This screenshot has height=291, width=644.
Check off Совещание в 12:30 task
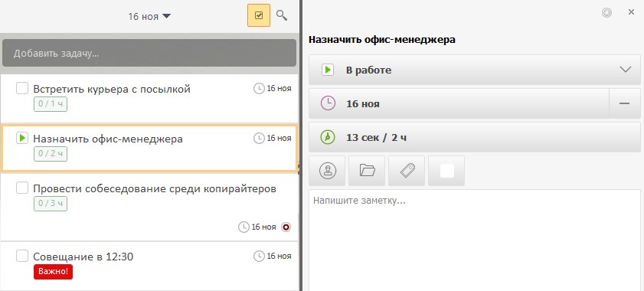(x=21, y=256)
